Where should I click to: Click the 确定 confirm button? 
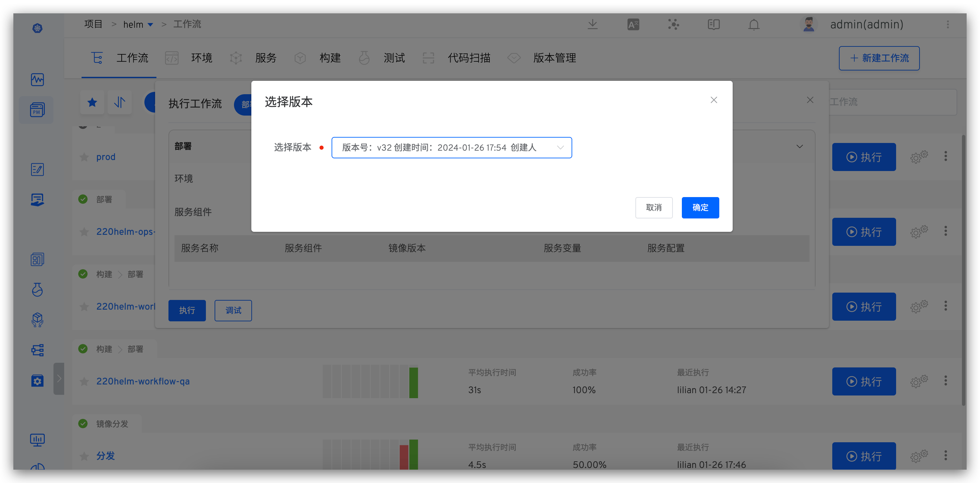pos(700,208)
